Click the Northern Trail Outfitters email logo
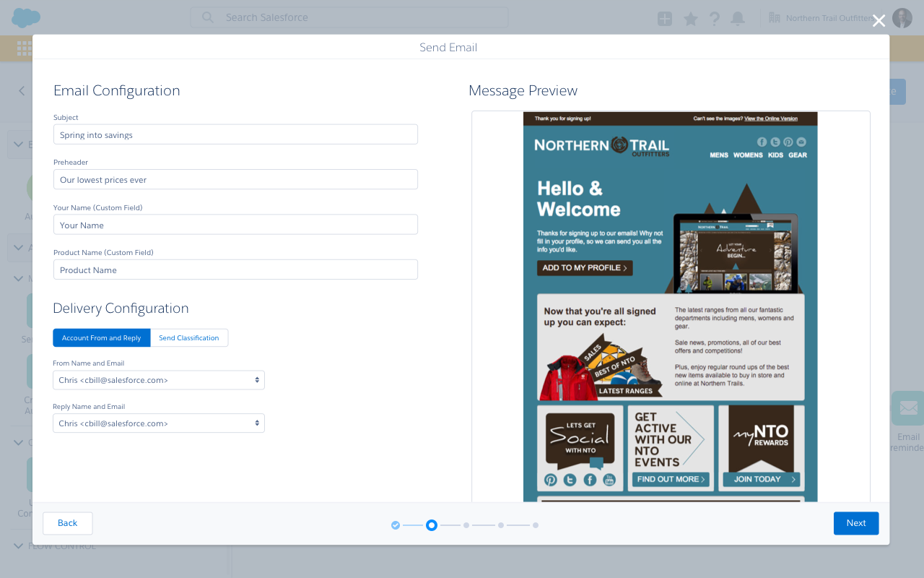Image resolution: width=924 pixels, height=578 pixels. pos(601,146)
